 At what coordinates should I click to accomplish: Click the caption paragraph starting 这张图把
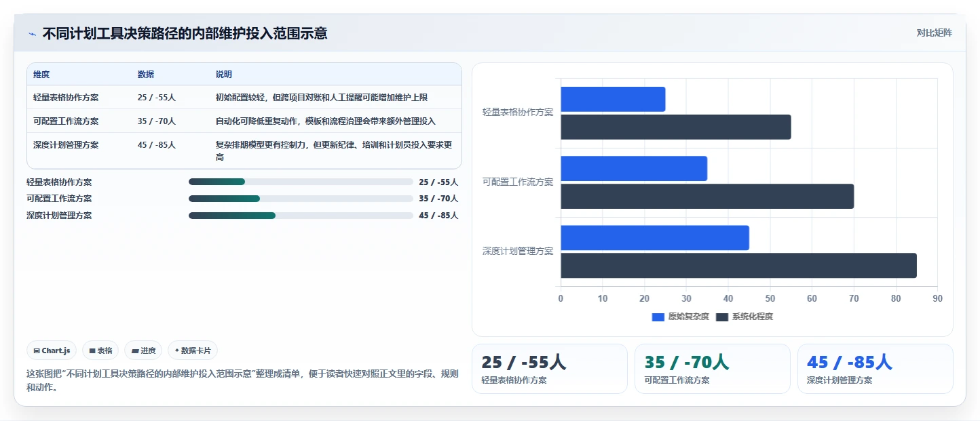click(242, 380)
